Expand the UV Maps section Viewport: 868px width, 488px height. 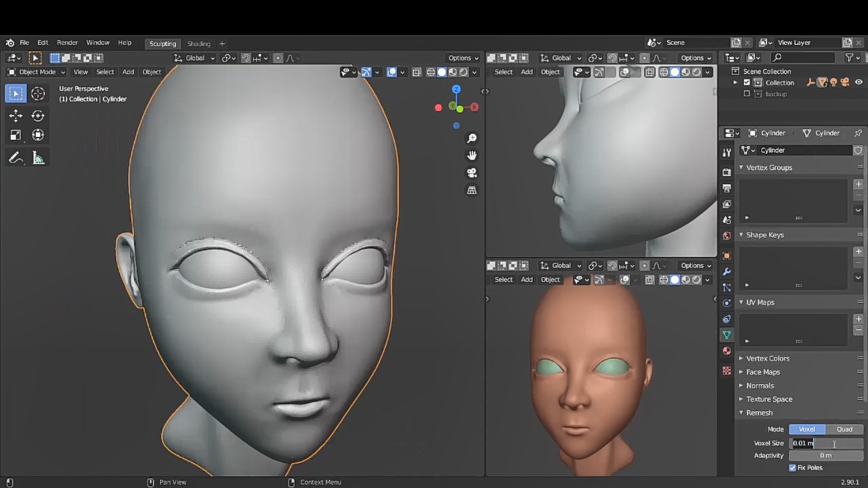(x=741, y=302)
